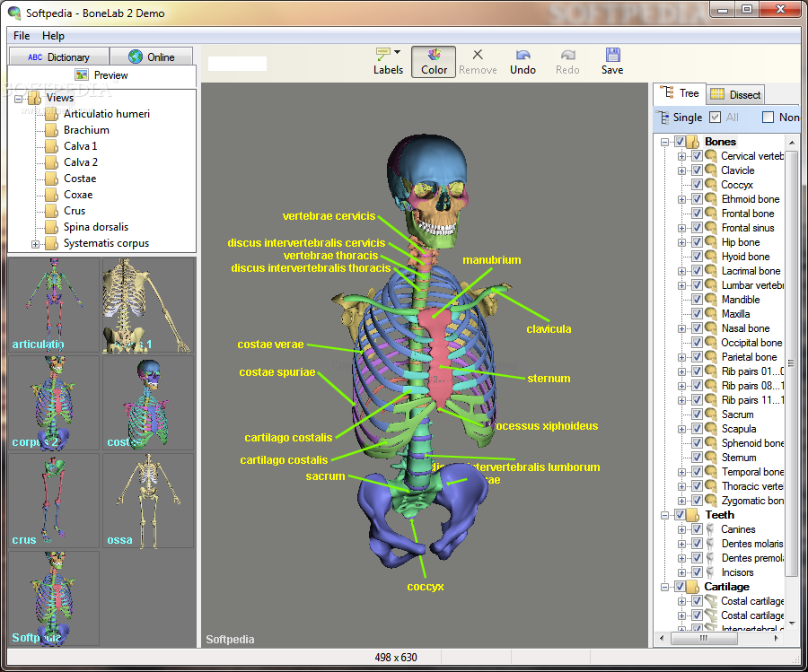The width and height of the screenshot is (808, 672).
Task: Expand the Cervical vertebrae node
Action: click(681, 156)
